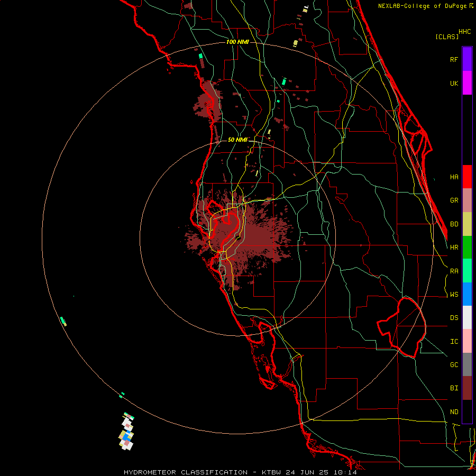This screenshot has height=476, width=476.
Task: Click the BD yellow legend color block
Action: 467,224
